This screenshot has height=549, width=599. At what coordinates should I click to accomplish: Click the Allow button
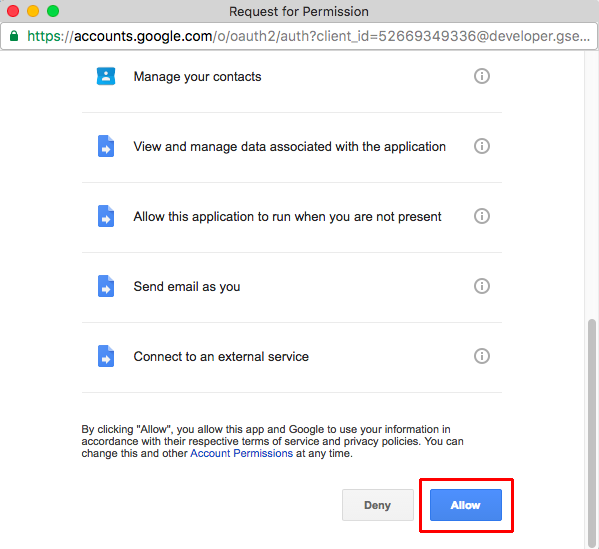click(466, 505)
